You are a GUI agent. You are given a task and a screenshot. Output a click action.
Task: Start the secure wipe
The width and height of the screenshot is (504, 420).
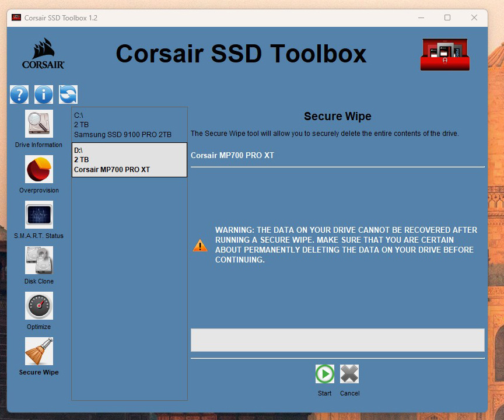(x=325, y=374)
